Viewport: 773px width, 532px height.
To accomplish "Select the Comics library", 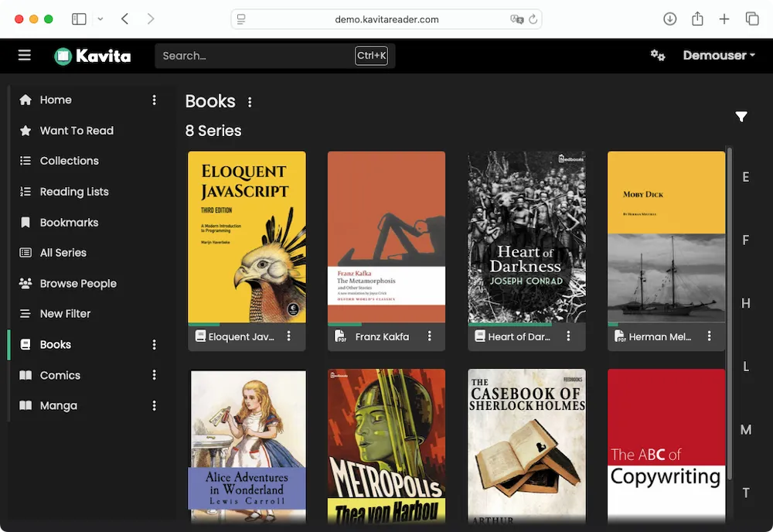I will point(60,375).
